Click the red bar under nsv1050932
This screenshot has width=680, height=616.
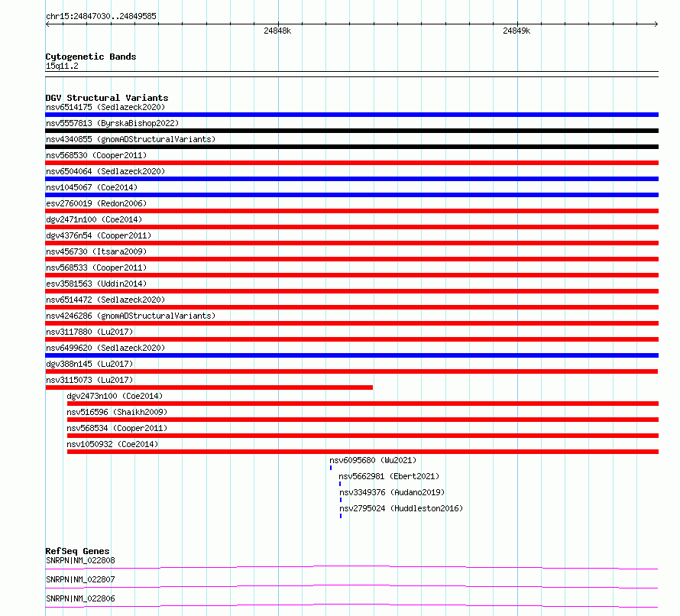(x=363, y=452)
